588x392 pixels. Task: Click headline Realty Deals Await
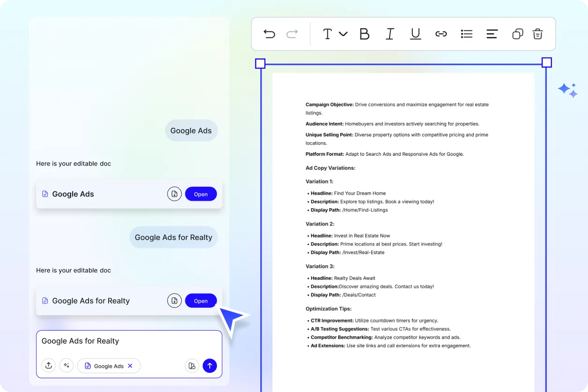click(343, 278)
